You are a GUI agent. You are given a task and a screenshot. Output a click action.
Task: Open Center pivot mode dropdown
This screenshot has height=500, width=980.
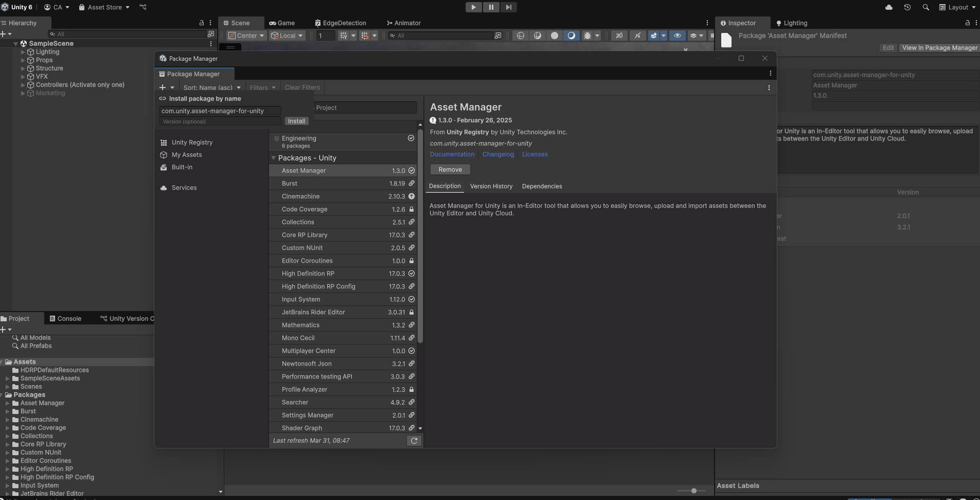pos(246,36)
